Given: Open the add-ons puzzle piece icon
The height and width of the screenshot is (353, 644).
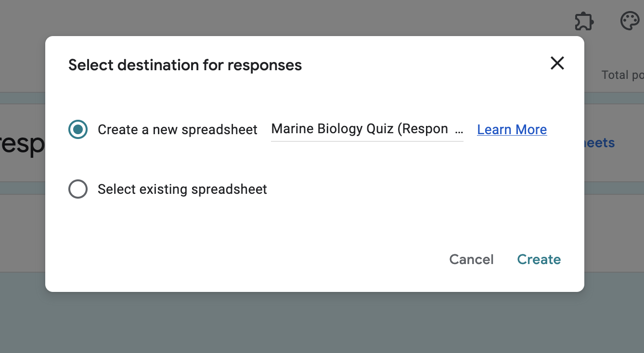Looking at the screenshot, I should (584, 21).
